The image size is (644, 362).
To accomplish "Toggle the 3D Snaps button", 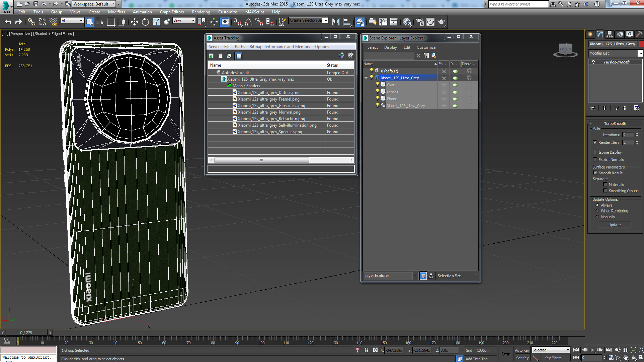I will (x=237, y=22).
